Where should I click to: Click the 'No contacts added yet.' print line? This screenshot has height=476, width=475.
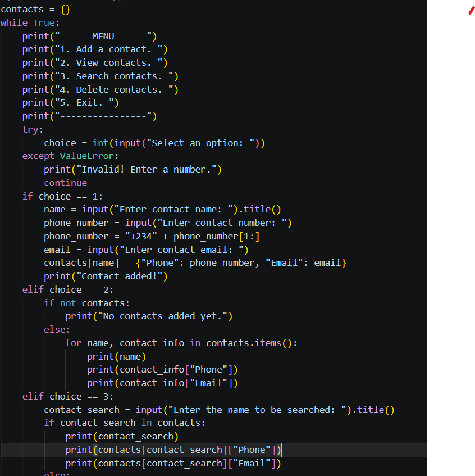tap(149, 316)
